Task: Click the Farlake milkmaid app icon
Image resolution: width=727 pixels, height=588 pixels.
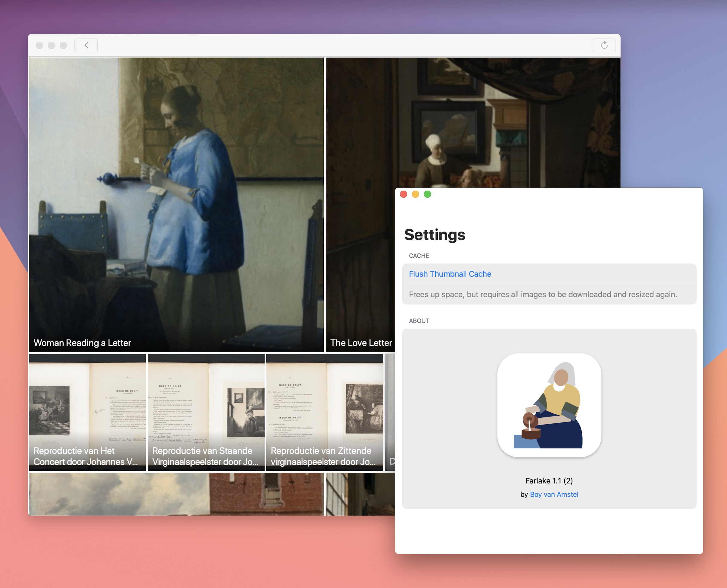Action: [x=549, y=405]
